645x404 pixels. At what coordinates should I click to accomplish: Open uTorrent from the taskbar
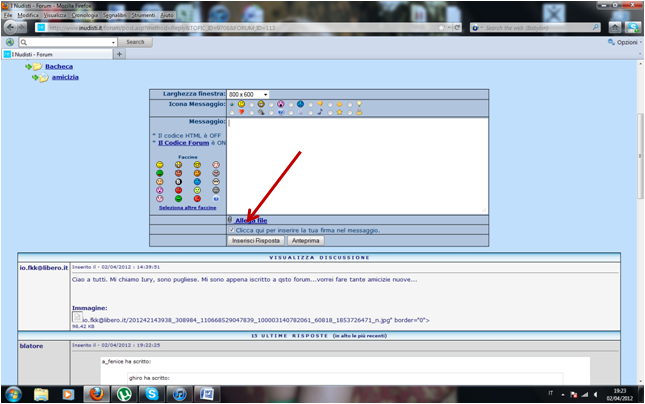124,394
